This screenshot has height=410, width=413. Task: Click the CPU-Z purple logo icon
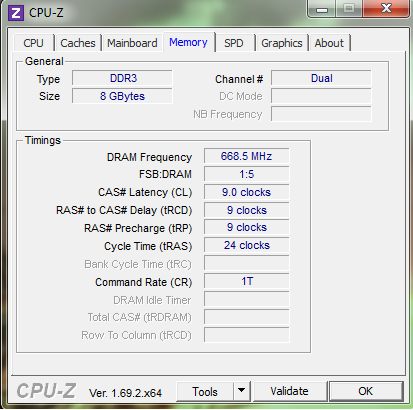click(x=16, y=13)
